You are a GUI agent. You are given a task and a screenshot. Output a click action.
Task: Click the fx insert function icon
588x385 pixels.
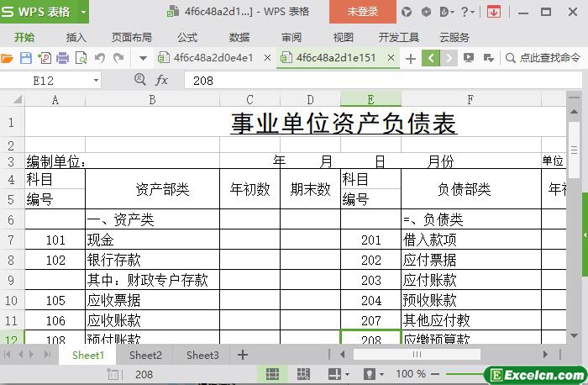coord(161,80)
